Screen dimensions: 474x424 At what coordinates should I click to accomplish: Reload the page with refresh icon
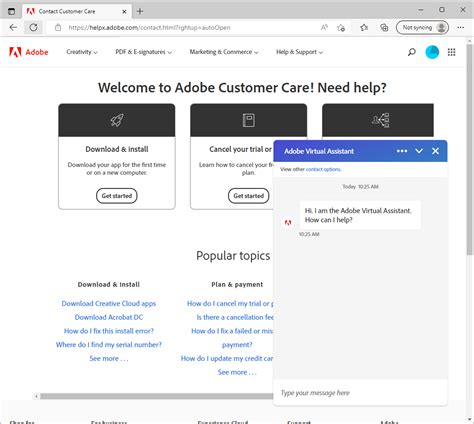coord(33,28)
